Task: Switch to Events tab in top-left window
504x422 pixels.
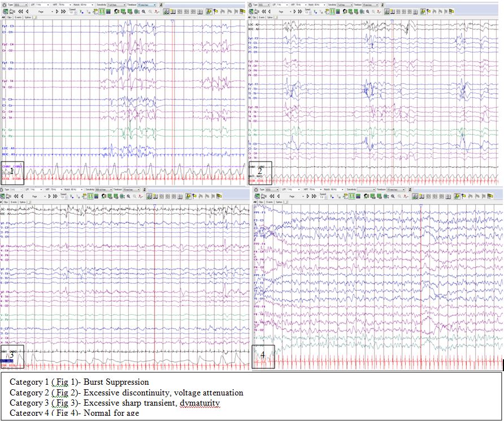Action: point(18,18)
